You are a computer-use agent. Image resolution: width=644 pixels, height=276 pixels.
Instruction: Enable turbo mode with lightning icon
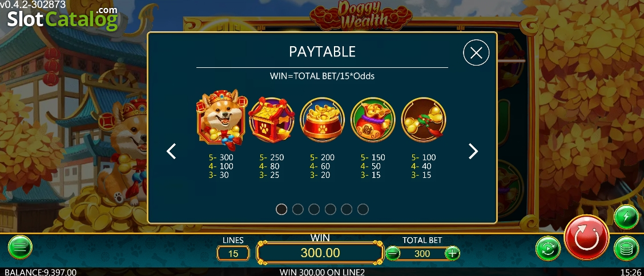pyautogui.click(x=626, y=217)
